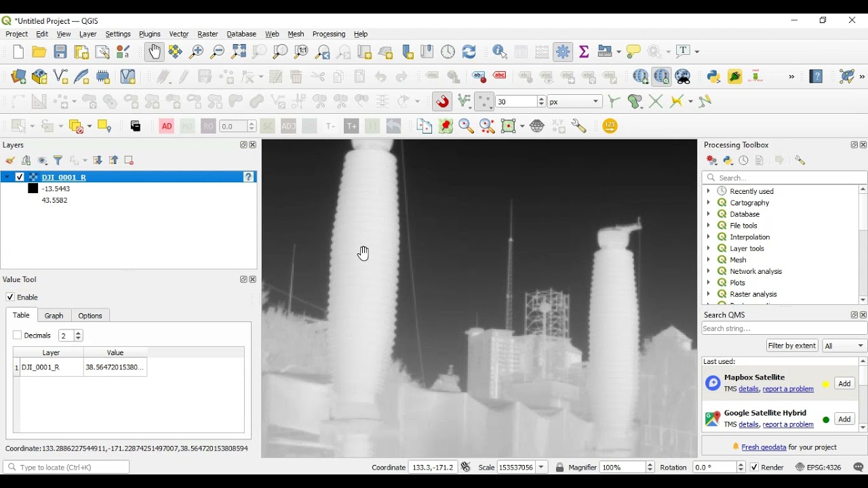Image resolution: width=868 pixels, height=488 pixels.
Task: Open the All filter dropdown in Search QMS
Action: pos(845,346)
